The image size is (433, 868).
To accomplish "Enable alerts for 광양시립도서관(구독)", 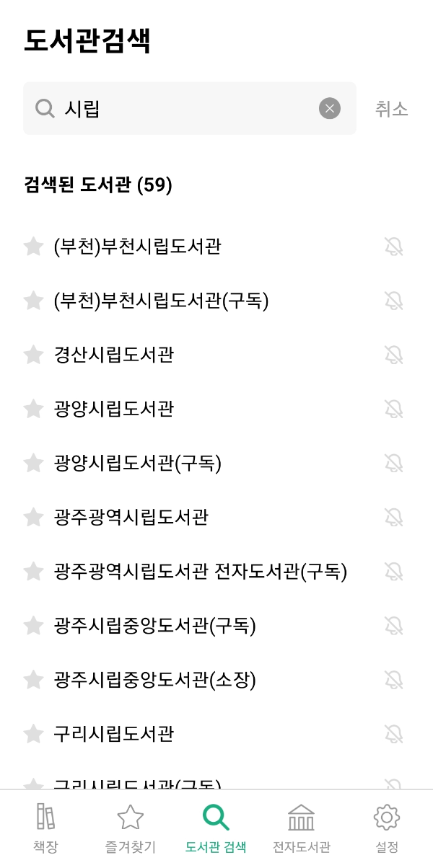I will tap(394, 463).
